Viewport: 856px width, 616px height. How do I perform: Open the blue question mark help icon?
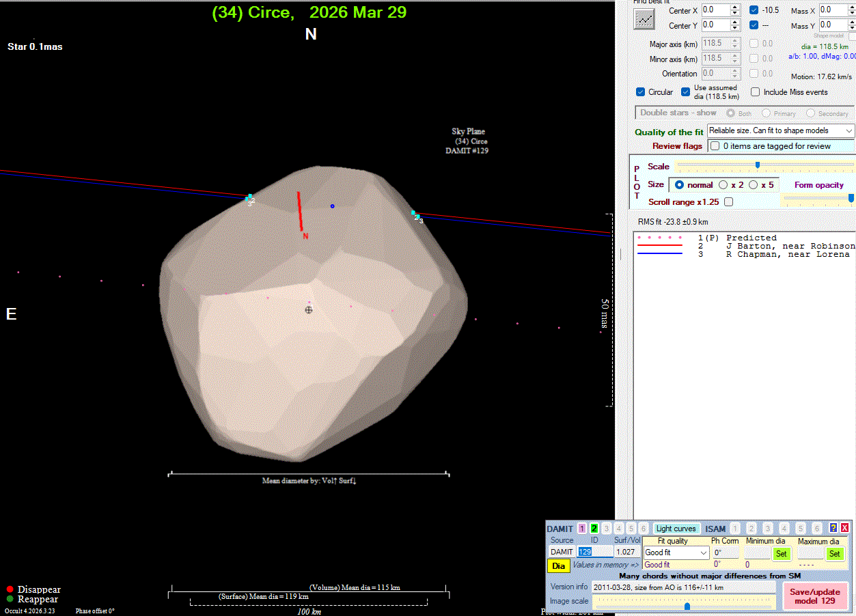tap(833, 528)
